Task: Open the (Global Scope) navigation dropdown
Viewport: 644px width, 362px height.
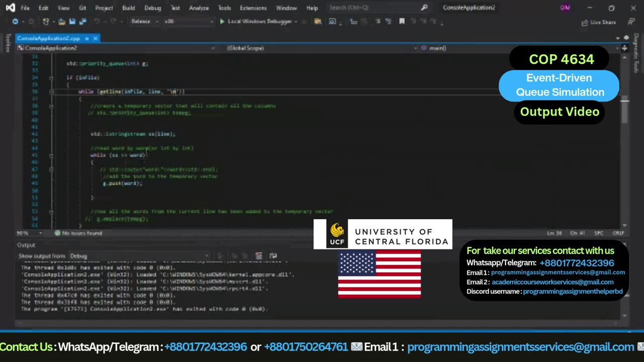Action: click(320, 48)
